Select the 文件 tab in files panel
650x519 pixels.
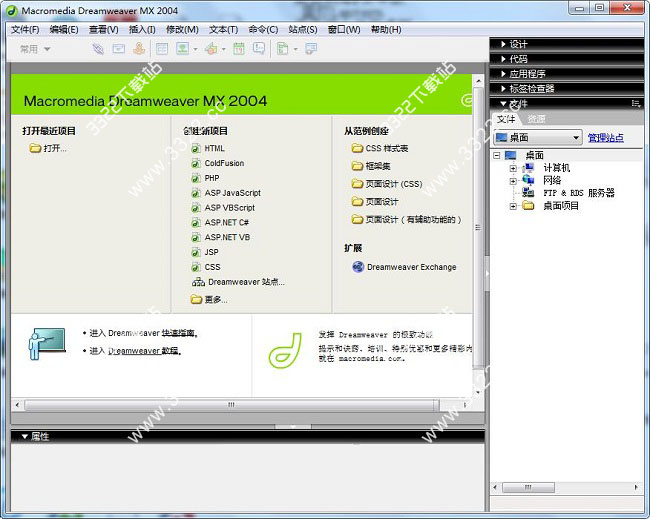tap(506, 119)
